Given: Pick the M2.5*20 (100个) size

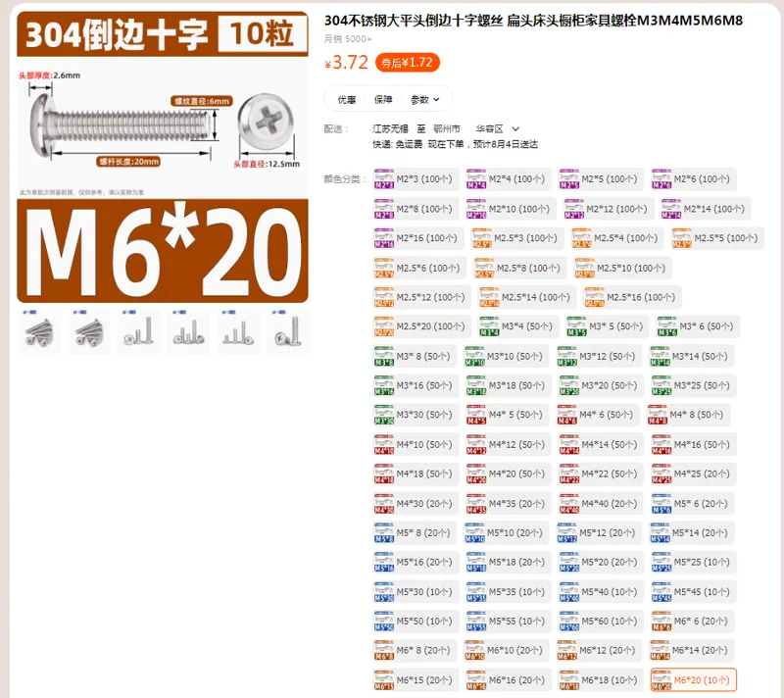Looking at the screenshot, I should 421,326.
